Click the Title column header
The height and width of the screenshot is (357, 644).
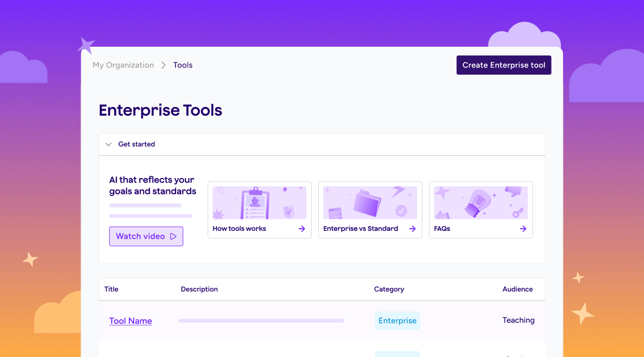[111, 289]
